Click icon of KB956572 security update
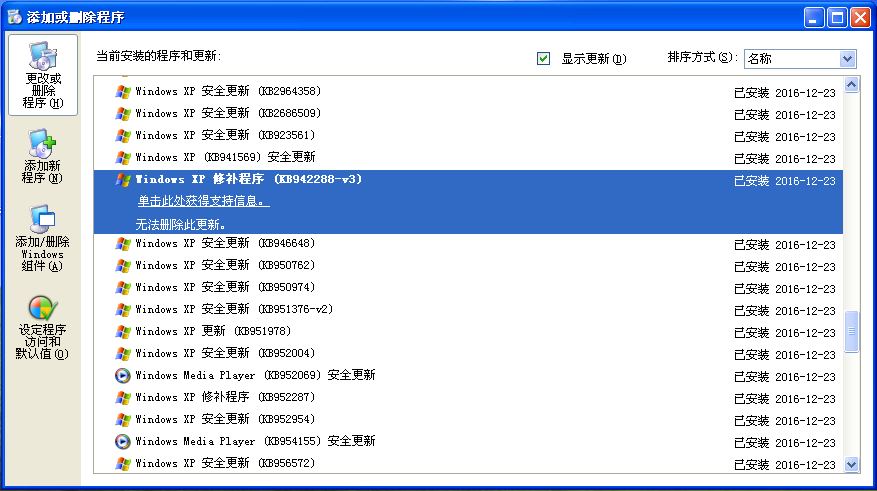This screenshot has width=877, height=491. (x=122, y=464)
